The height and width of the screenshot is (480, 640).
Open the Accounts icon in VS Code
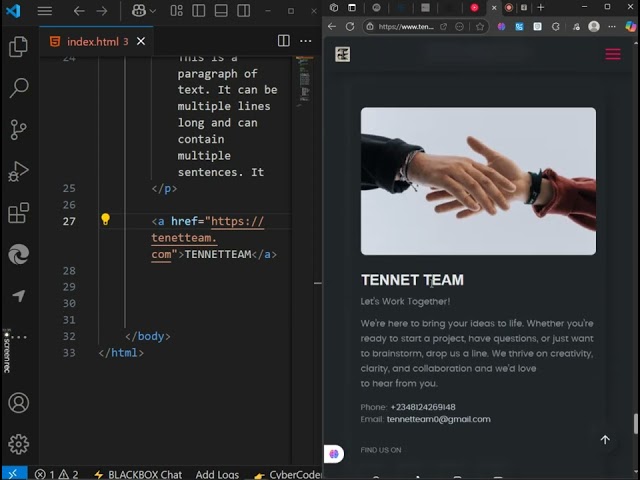18,403
